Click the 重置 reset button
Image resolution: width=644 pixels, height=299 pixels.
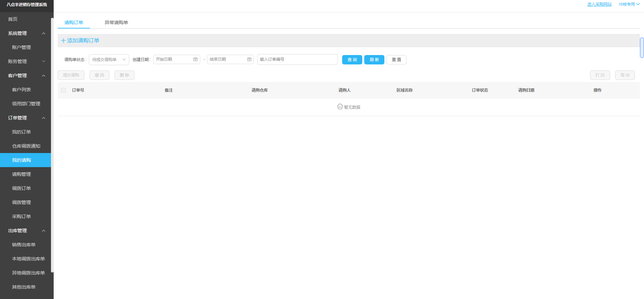pyautogui.click(x=396, y=60)
